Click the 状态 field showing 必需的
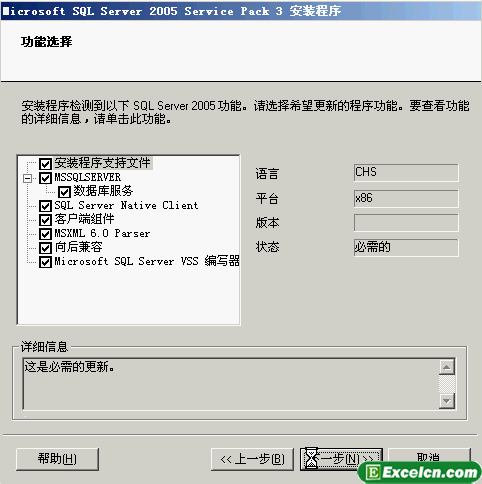The width and height of the screenshot is (482, 484). pyautogui.click(x=406, y=248)
